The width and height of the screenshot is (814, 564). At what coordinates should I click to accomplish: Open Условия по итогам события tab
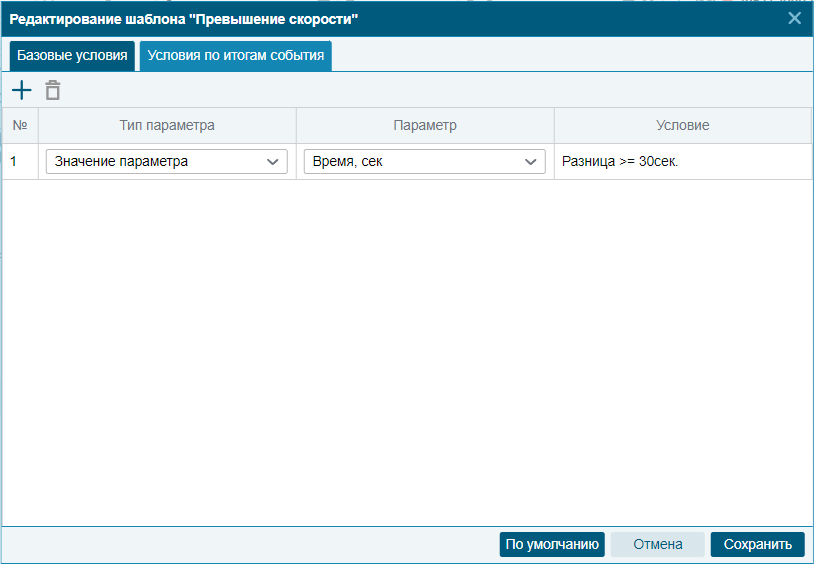click(236, 56)
